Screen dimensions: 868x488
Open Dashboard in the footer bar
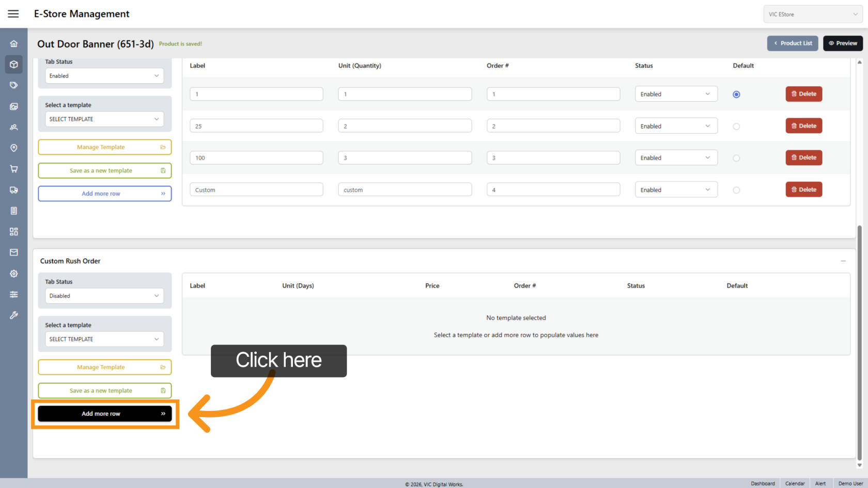coord(763,483)
